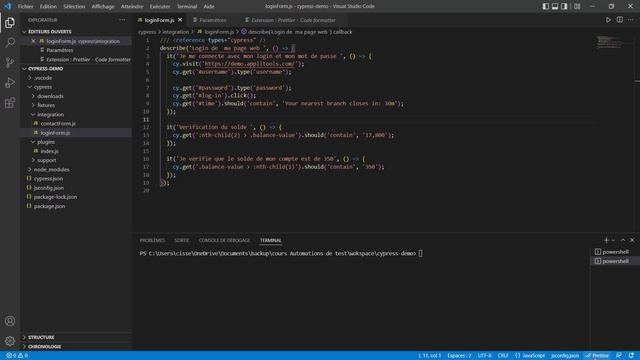
Task: Open the Explorer view in activity bar
Action: [x=10, y=22]
